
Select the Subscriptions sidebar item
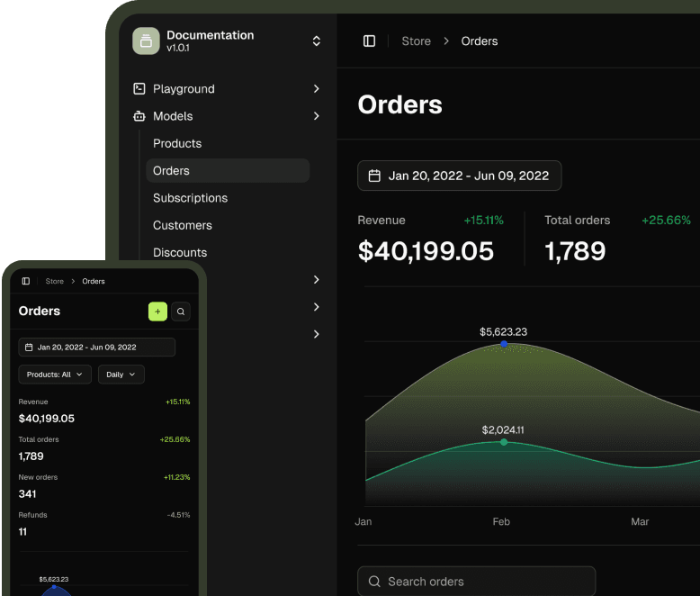click(190, 198)
